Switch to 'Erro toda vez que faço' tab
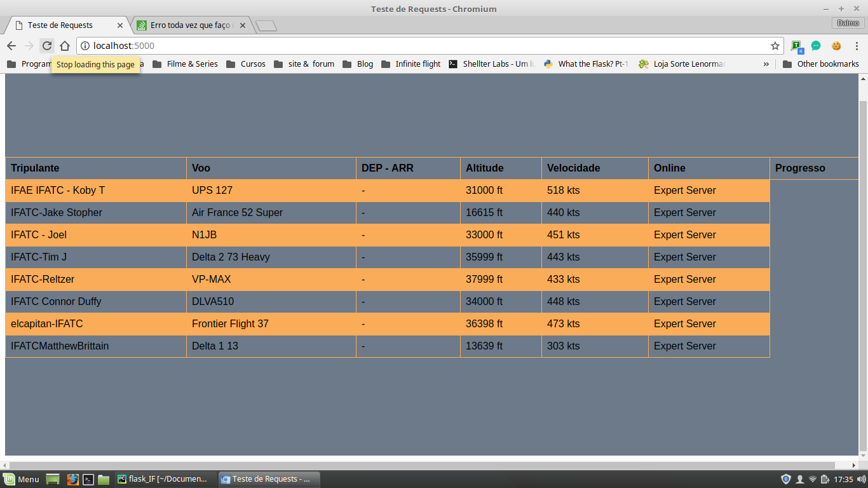 (191, 25)
